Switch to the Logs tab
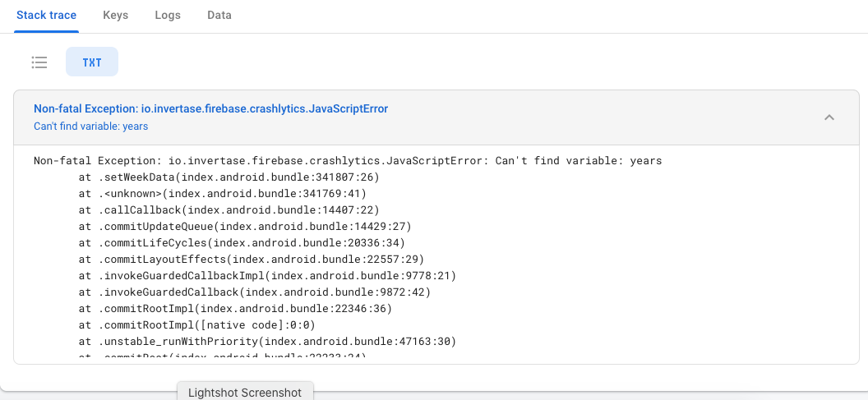This screenshot has height=400, width=868. (x=168, y=16)
